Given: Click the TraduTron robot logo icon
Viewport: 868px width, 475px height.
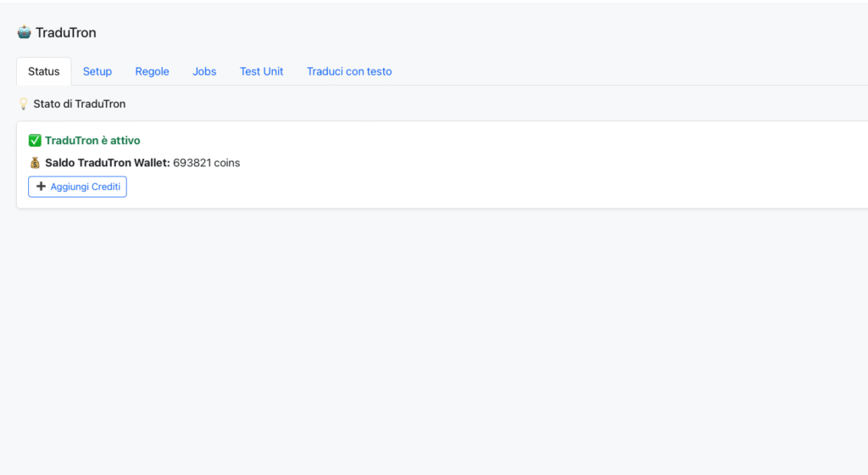Looking at the screenshot, I should tap(24, 32).
